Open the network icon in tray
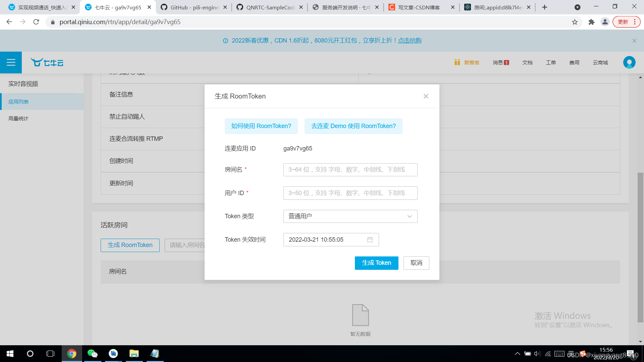Viewport: 644px width, 362px height. (548, 354)
